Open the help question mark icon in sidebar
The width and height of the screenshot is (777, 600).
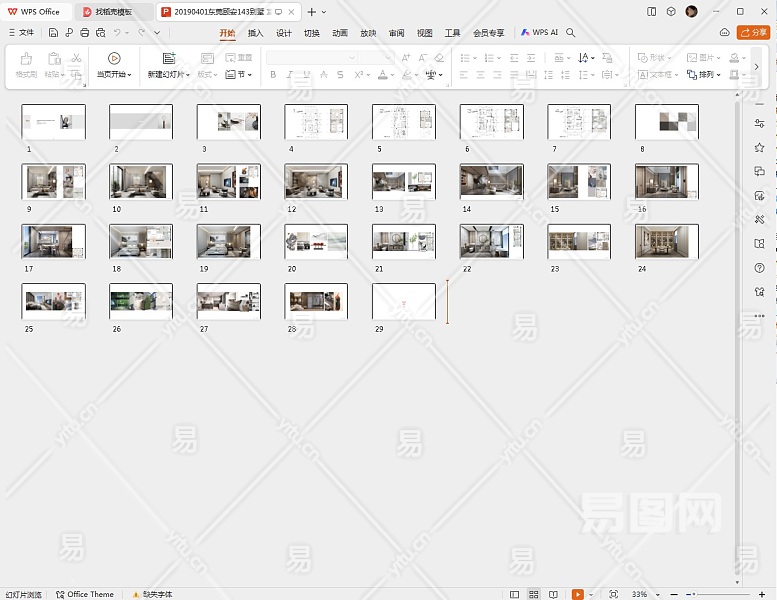[760, 268]
